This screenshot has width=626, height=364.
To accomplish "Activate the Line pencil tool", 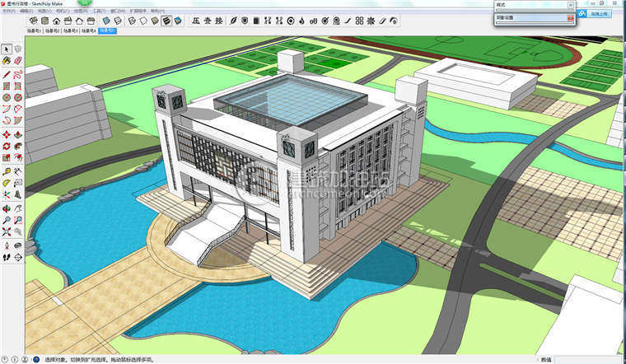I will click(7, 74).
